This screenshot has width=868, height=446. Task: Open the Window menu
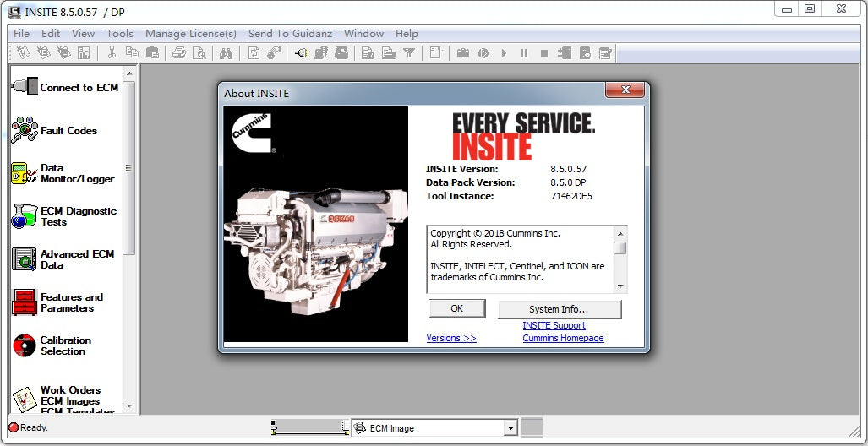tap(363, 34)
